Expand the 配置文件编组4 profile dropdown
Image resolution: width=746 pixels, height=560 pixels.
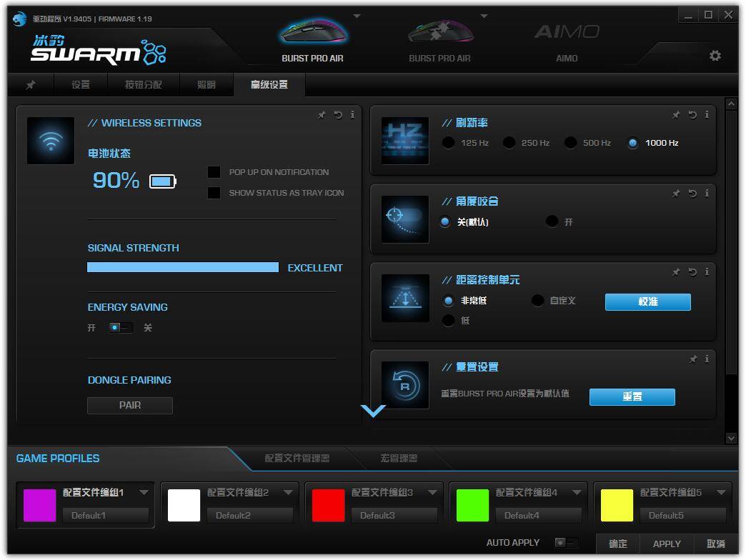pyautogui.click(x=577, y=492)
